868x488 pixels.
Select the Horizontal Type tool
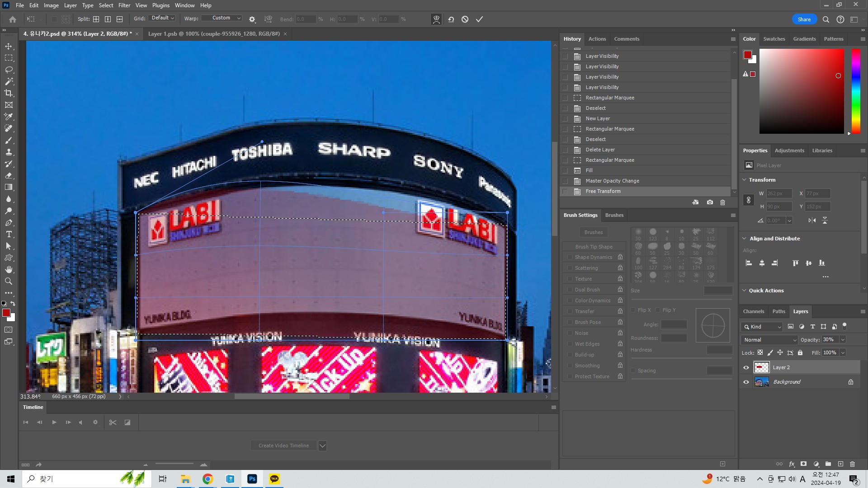[9, 234]
